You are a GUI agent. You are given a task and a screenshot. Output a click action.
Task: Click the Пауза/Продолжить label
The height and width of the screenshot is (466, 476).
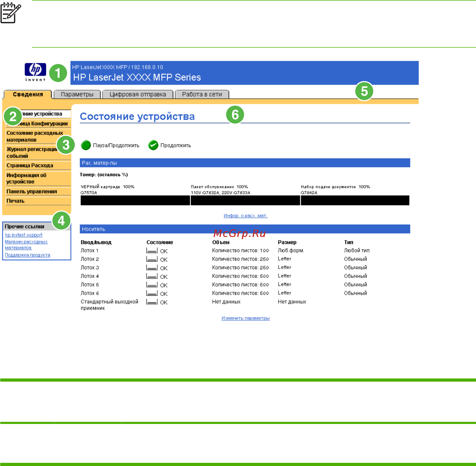(116, 145)
